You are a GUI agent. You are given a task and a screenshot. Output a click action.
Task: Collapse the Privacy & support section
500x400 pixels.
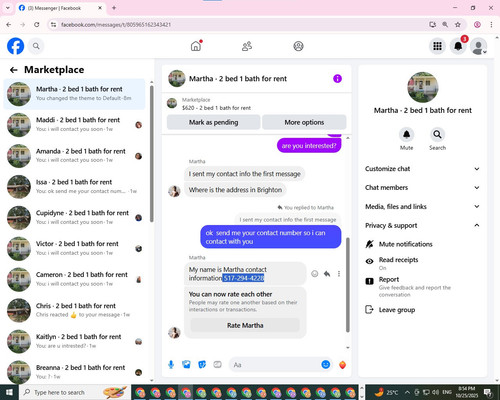422,225
